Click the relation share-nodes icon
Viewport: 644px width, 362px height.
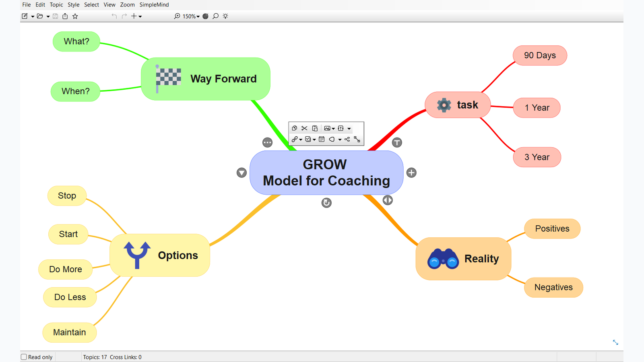[347, 139]
